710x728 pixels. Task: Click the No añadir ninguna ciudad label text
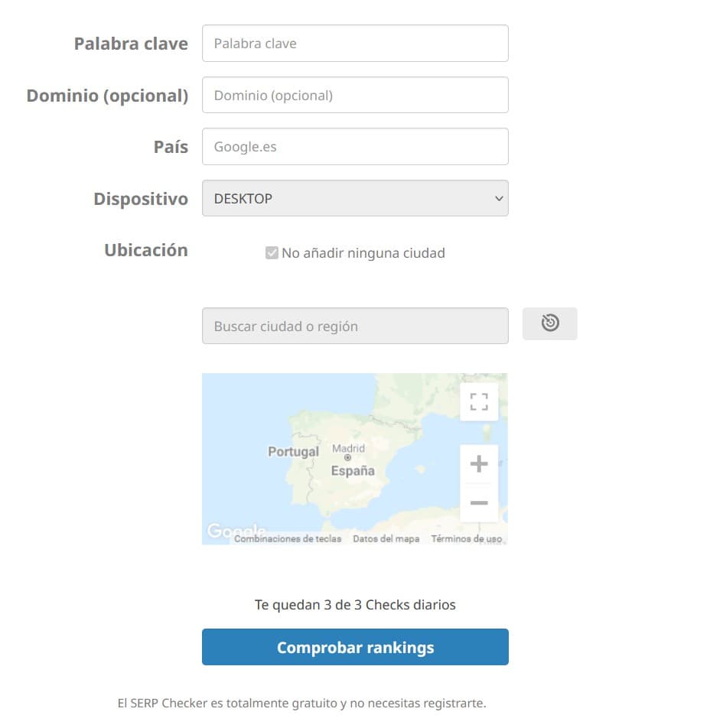coord(363,253)
